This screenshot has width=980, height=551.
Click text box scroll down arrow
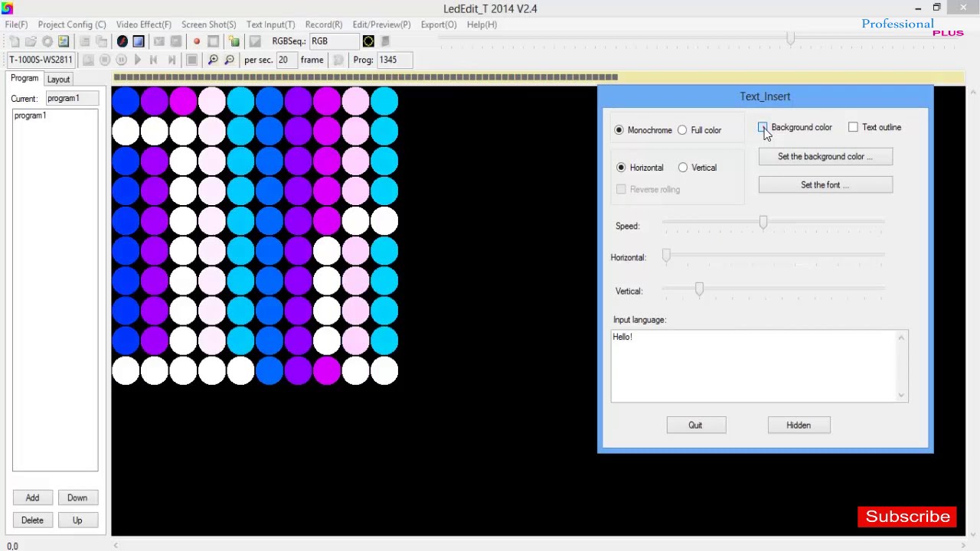(902, 395)
